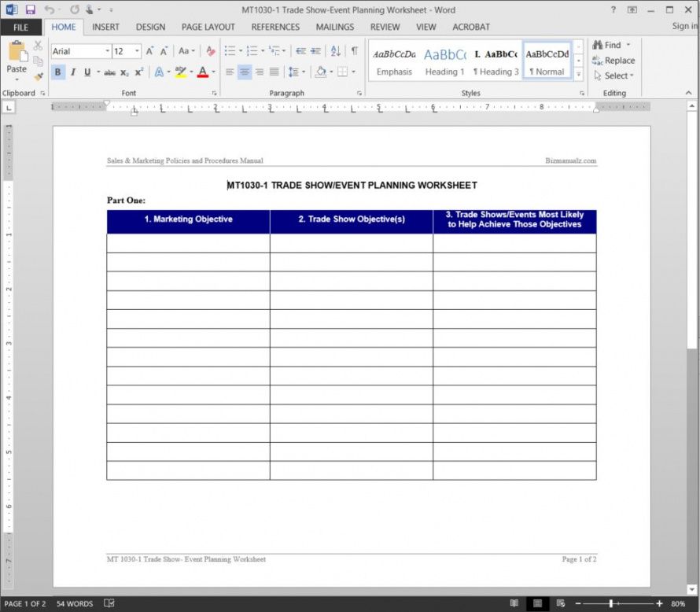Click the red font color swatch button
Viewport: 700px width, 612px height.
(202, 72)
